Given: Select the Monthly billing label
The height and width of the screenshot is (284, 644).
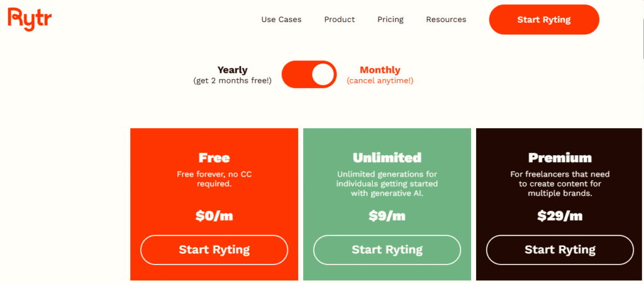Looking at the screenshot, I should [x=380, y=70].
